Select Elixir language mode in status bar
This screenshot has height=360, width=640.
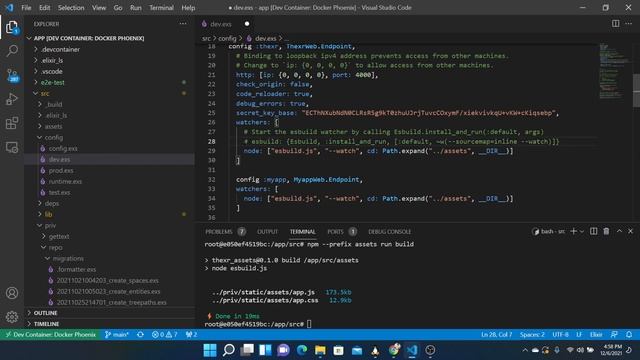click(x=596, y=335)
